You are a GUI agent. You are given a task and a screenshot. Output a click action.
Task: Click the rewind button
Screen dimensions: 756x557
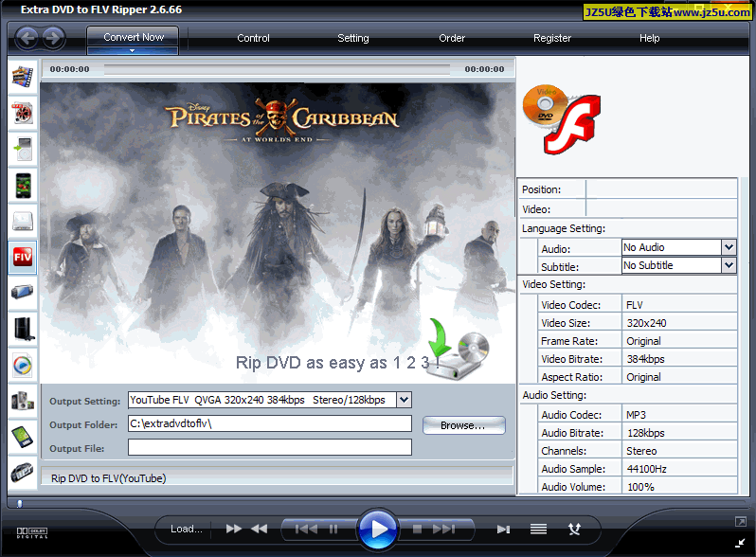pos(260,529)
